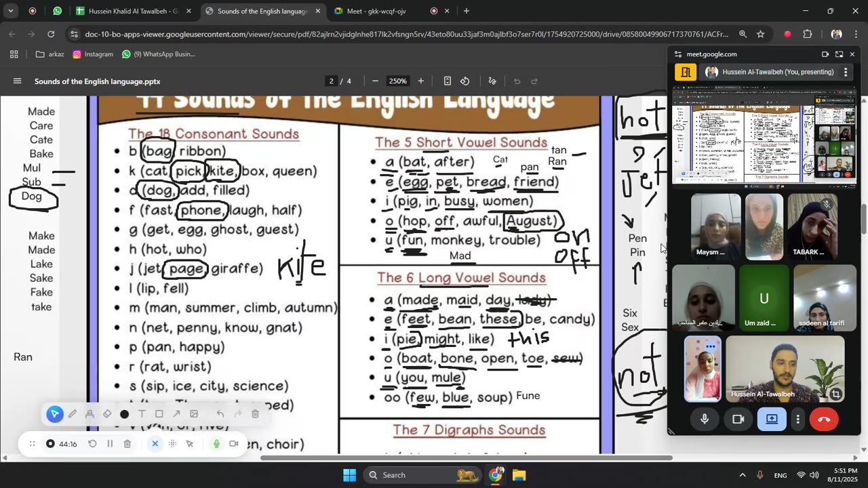Pause the recording

pos(110,444)
